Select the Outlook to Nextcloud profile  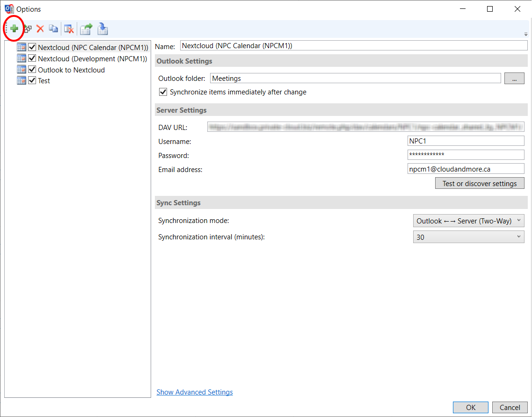(71, 70)
